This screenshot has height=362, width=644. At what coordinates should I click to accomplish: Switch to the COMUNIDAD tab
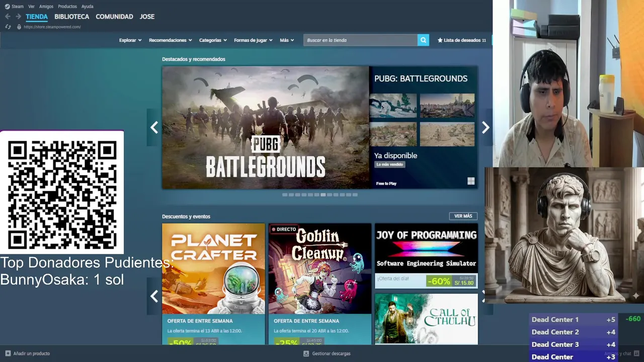pyautogui.click(x=115, y=17)
